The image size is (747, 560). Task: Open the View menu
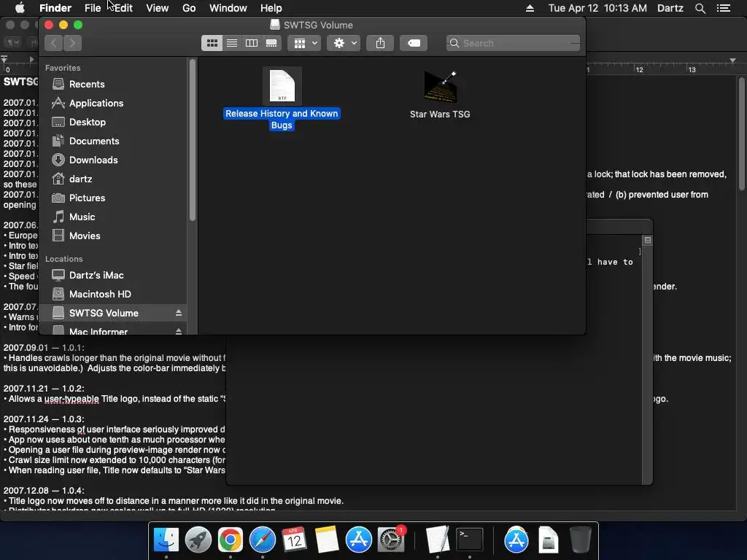pyautogui.click(x=158, y=8)
